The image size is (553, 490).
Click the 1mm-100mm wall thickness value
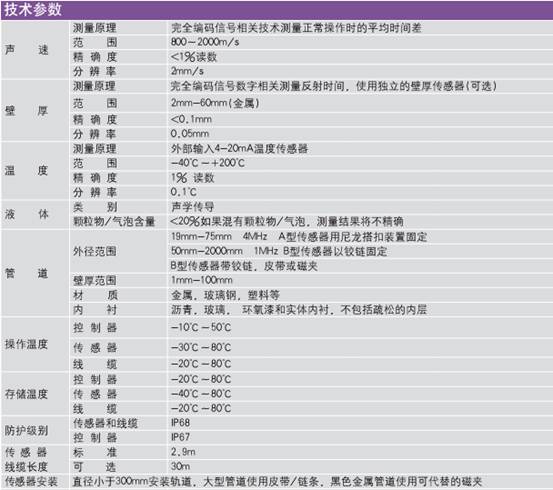pyautogui.click(x=202, y=280)
